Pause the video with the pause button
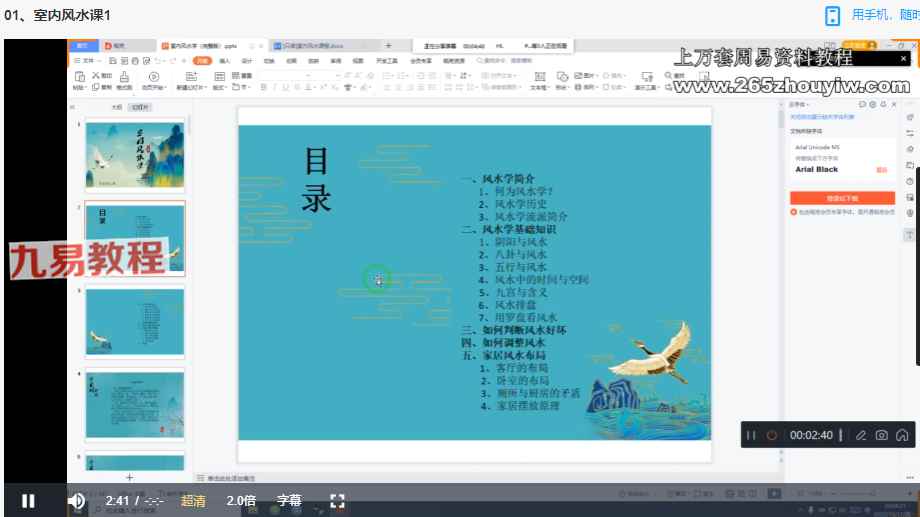The width and height of the screenshot is (920, 517). click(28, 501)
